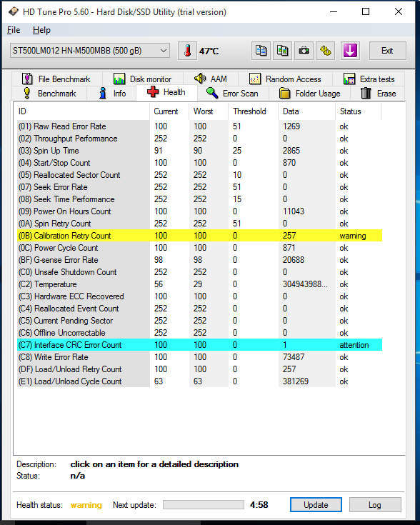The image size is (420, 525).
Task: Switch to the Folder Usage tab
Action: pyautogui.click(x=310, y=93)
